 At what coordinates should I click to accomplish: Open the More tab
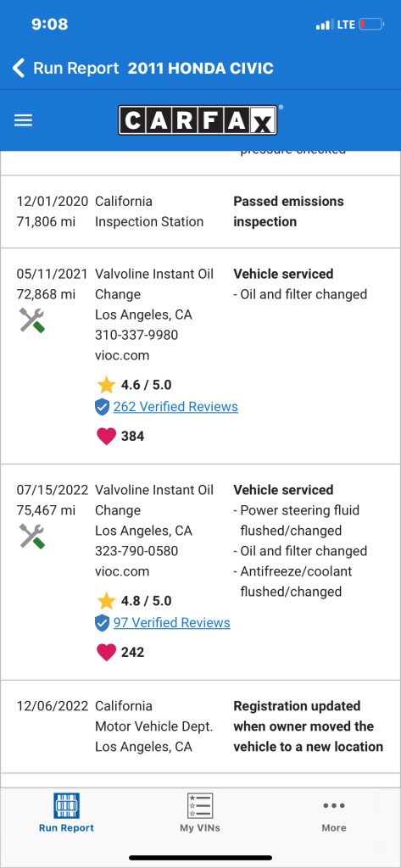(x=334, y=816)
